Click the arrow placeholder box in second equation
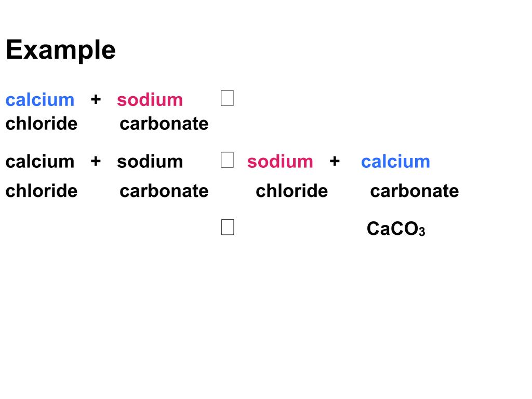532x399 pixels. (227, 161)
